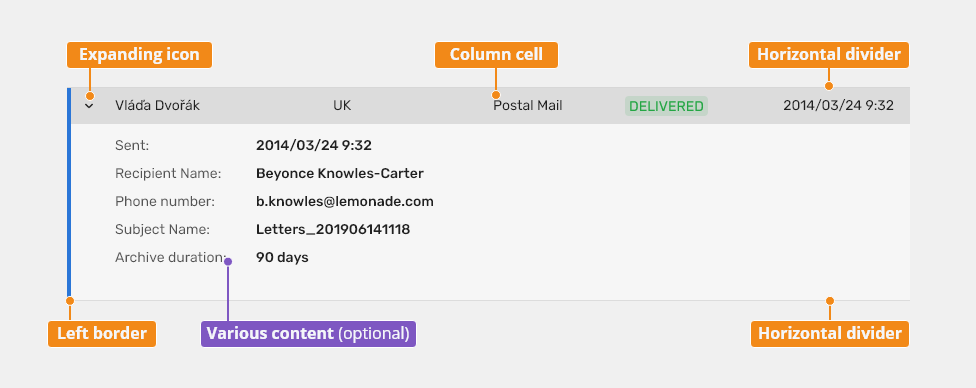976x388 pixels.
Task: Click the Vláďa Dvořák name cell
Action: click(x=157, y=105)
